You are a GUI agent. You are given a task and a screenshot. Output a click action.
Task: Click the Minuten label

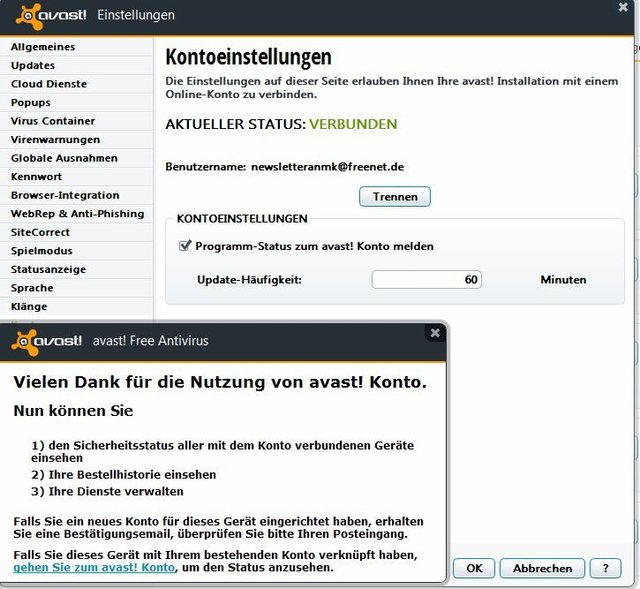(563, 280)
